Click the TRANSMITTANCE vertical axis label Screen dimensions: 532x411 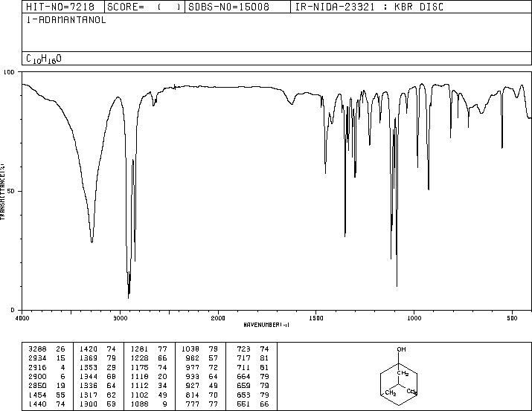tap(2, 192)
